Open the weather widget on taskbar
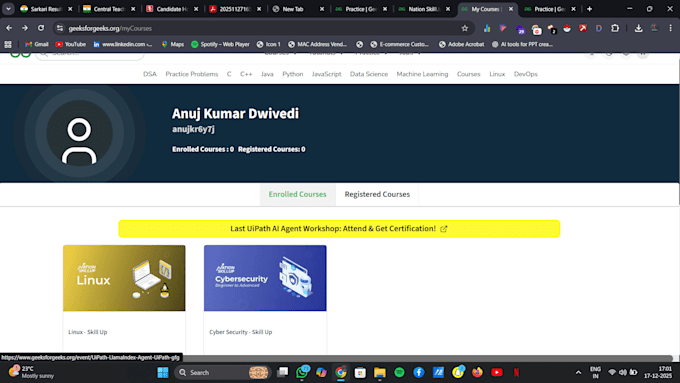680x383 pixels. (31, 372)
